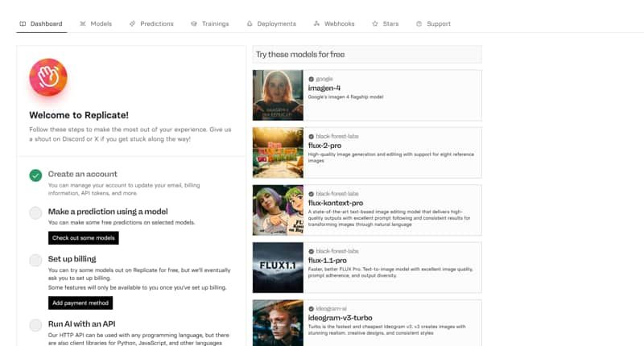This screenshot has height=346, width=644.
Task: Toggle the Run AI with an API circle
Action: pyautogui.click(x=35, y=325)
